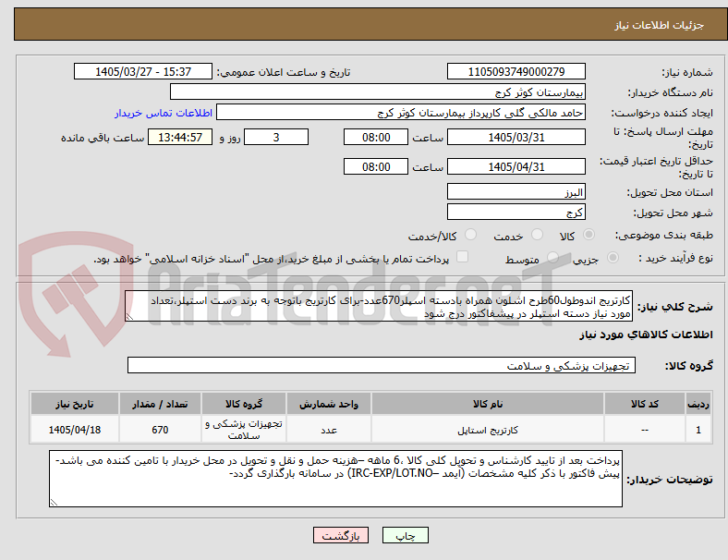Viewport: 728px width, 560px height.
Task: Click the buyer name field بیمارستان کوثر کرج
Action: click(x=378, y=91)
